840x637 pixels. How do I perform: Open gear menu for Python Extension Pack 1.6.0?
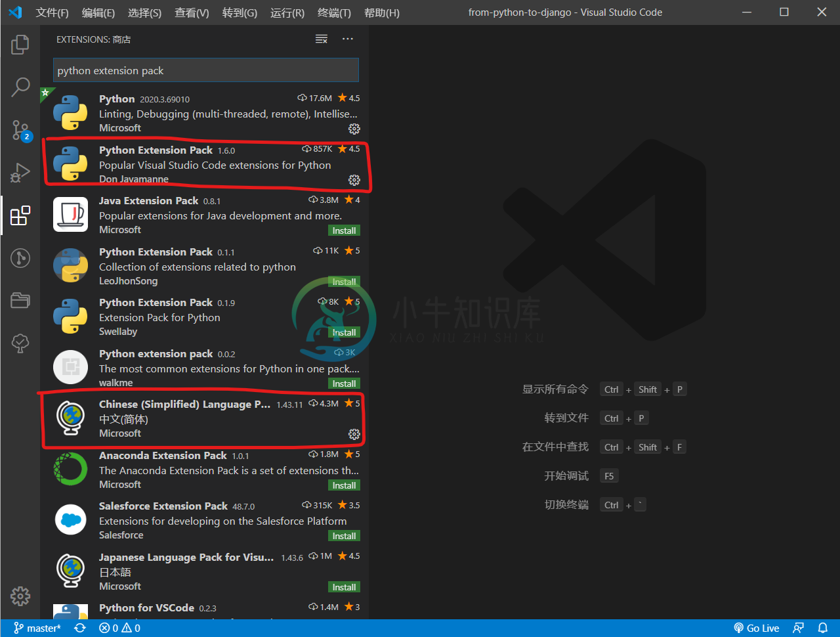point(354,180)
